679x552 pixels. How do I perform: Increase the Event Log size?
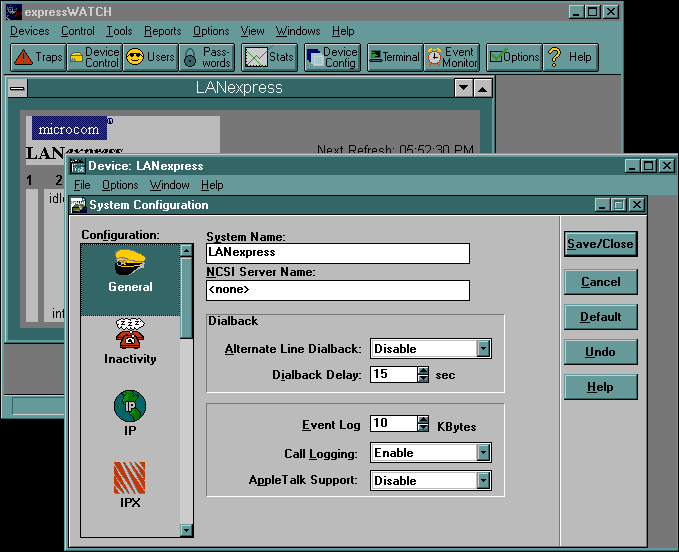pos(423,420)
